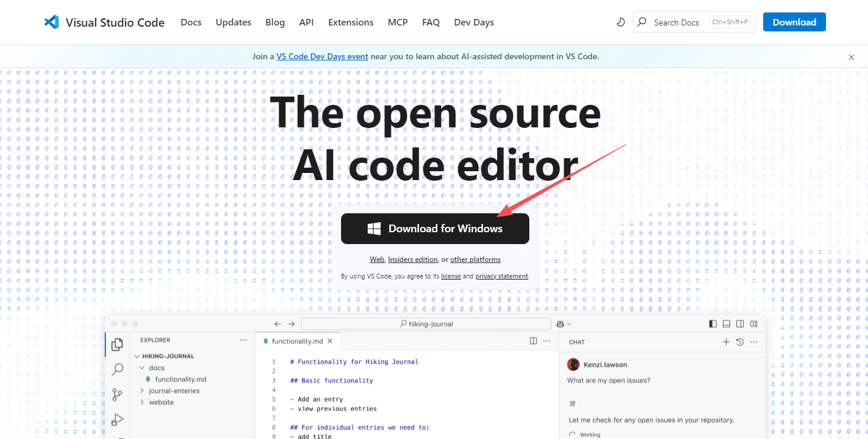The width and height of the screenshot is (868, 439).
Task: Open chat history clock icon
Action: tap(740, 342)
